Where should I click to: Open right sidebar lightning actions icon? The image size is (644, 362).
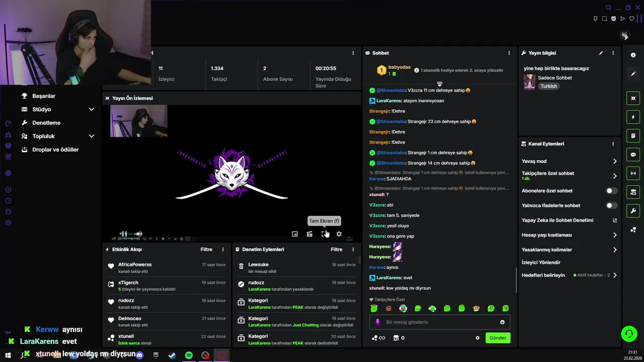tap(633, 117)
